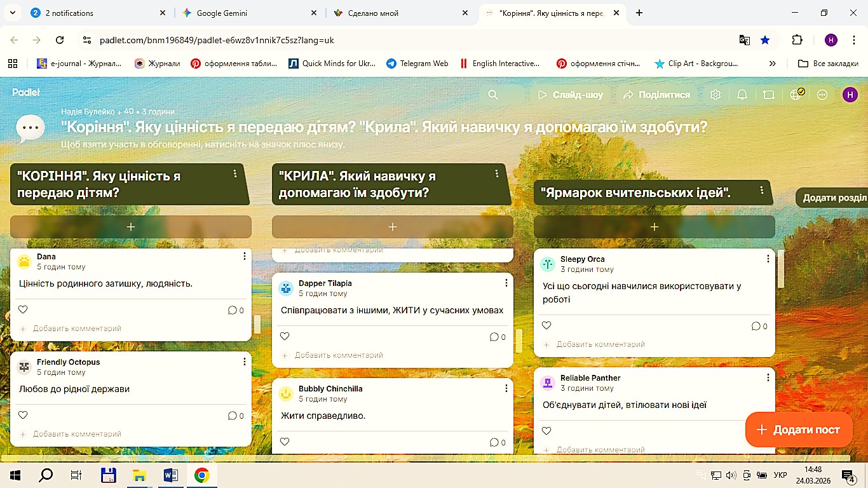Like Dana's post with the heart
Image resolution: width=868 pixels, height=488 pixels.
[23, 309]
